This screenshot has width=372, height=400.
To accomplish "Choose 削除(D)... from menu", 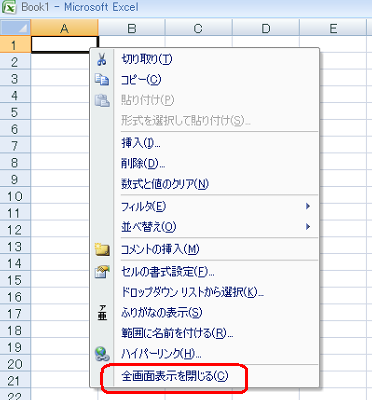I will pos(204,163).
